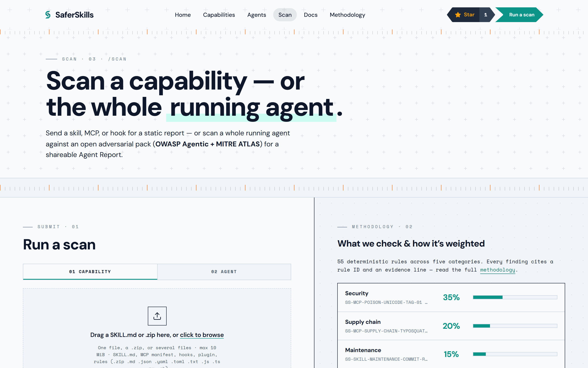
Task: Click the Supply chain category title
Action: pos(363,322)
